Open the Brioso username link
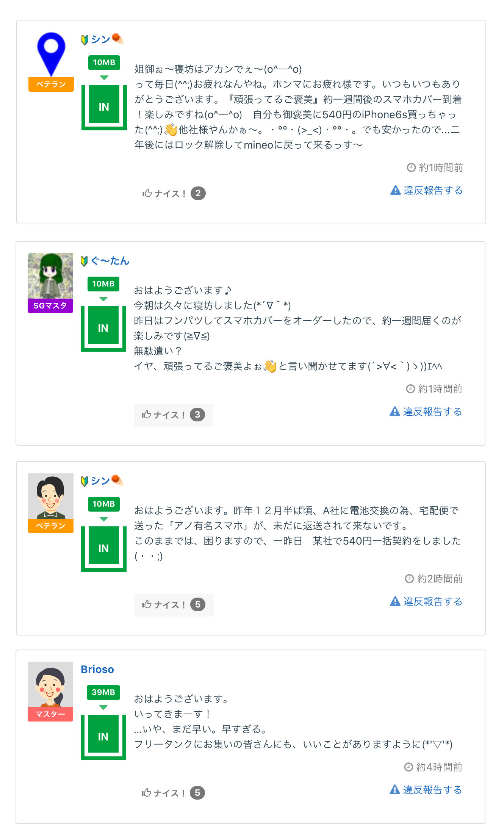This screenshot has height=839, width=504. pyautogui.click(x=97, y=669)
